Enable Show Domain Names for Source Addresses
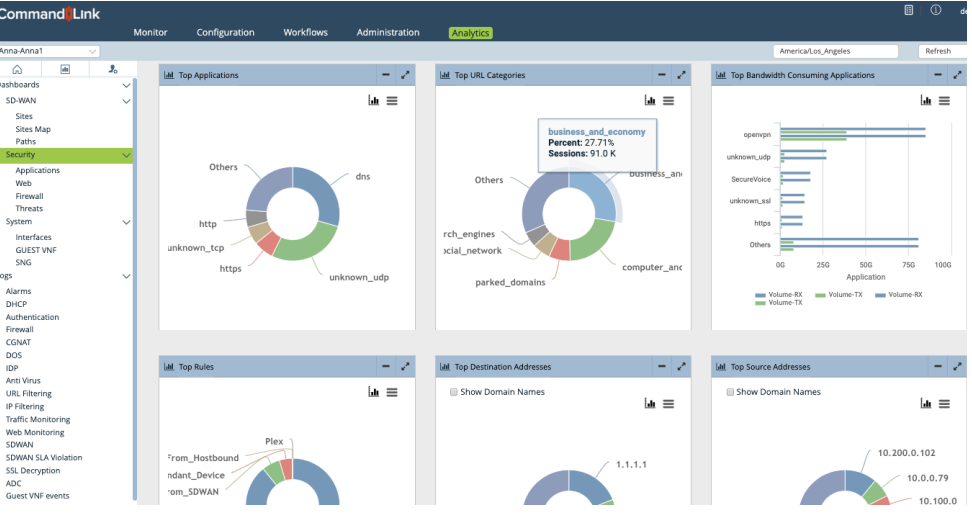This screenshot has width=972, height=519. point(730,392)
